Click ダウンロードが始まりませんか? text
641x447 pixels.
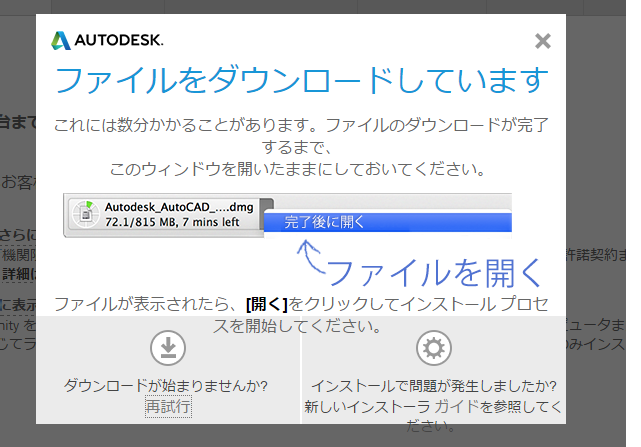tap(166, 385)
